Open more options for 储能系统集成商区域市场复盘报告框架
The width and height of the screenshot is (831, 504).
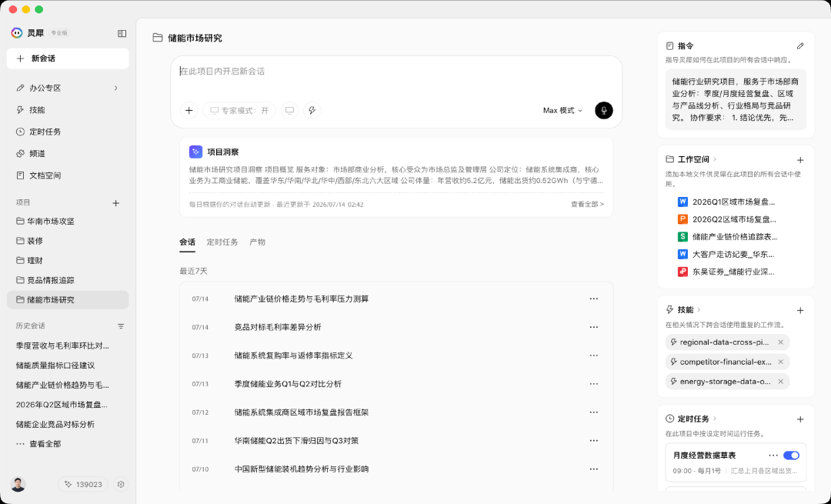[593, 412]
